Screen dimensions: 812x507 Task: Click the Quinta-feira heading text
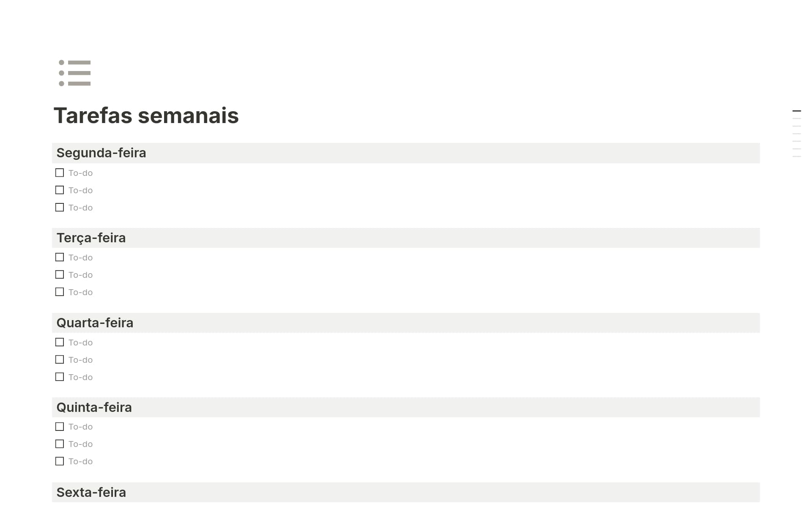(94, 408)
